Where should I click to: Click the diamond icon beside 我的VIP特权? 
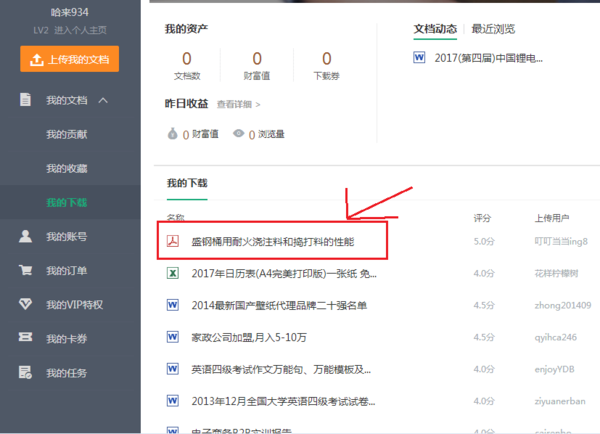pyautogui.click(x=25, y=304)
